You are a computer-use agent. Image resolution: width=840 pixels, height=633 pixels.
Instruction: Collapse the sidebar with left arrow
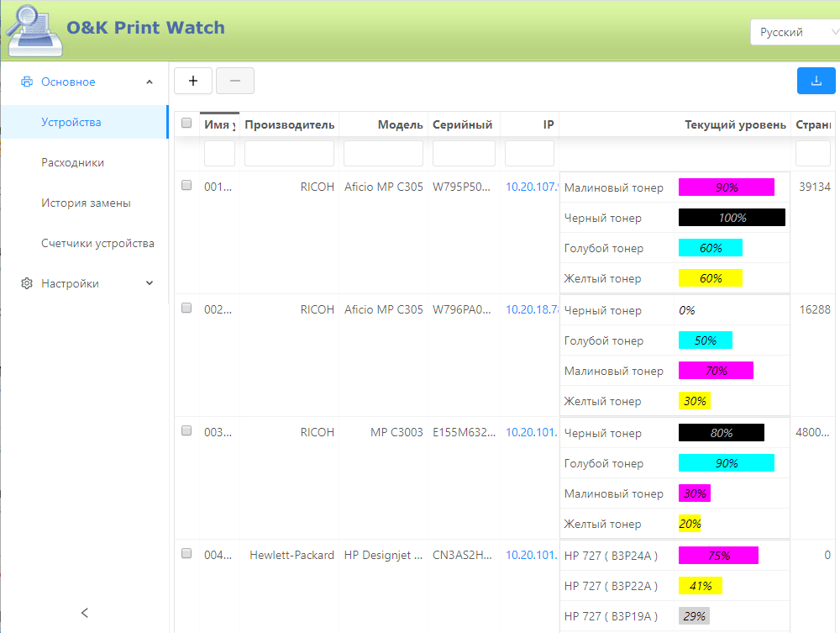pyautogui.click(x=84, y=613)
